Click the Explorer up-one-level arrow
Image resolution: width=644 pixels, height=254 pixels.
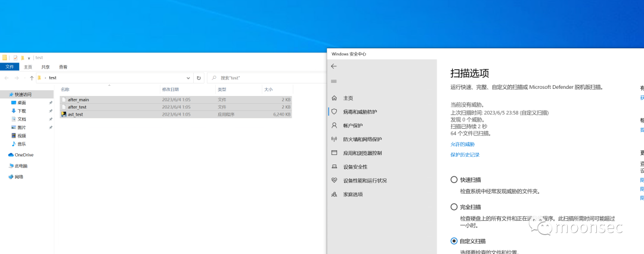[x=32, y=78]
